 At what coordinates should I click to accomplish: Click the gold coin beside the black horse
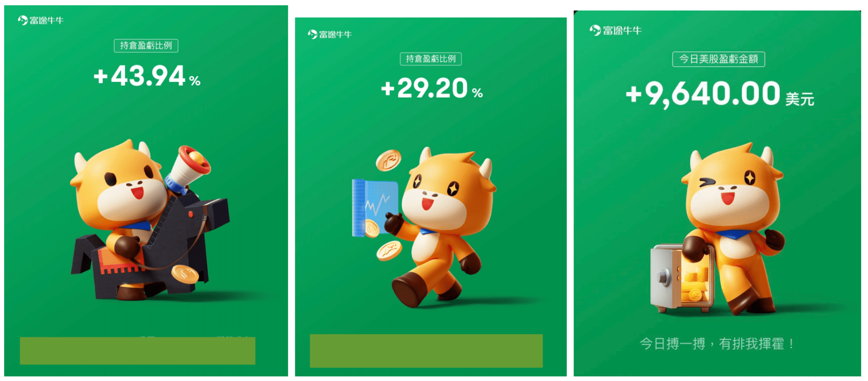pos(185,274)
